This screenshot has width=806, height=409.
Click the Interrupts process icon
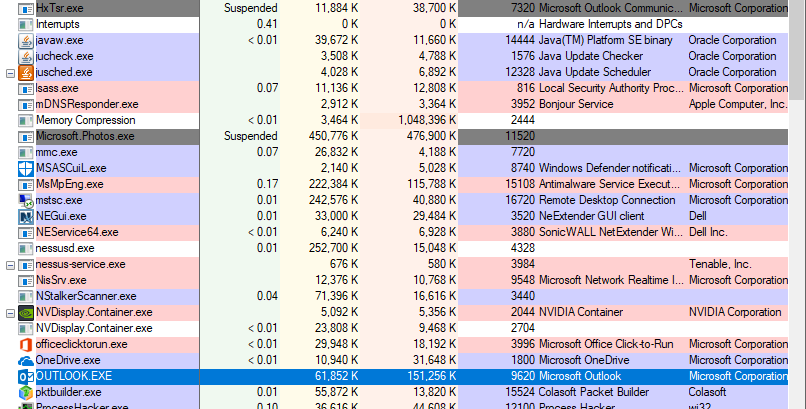(26, 25)
